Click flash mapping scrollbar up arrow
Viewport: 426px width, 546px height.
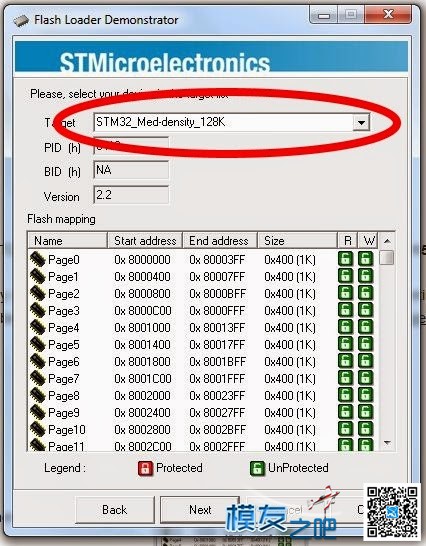tap(387, 241)
